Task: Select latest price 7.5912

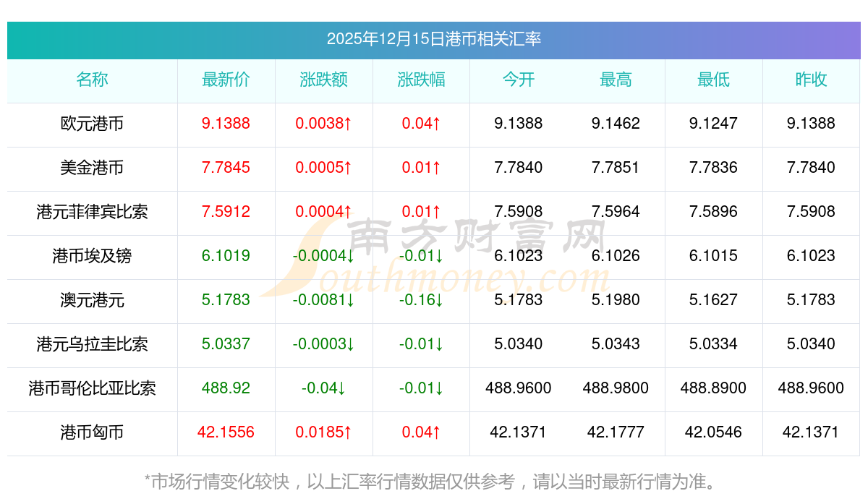Action: tap(226, 212)
